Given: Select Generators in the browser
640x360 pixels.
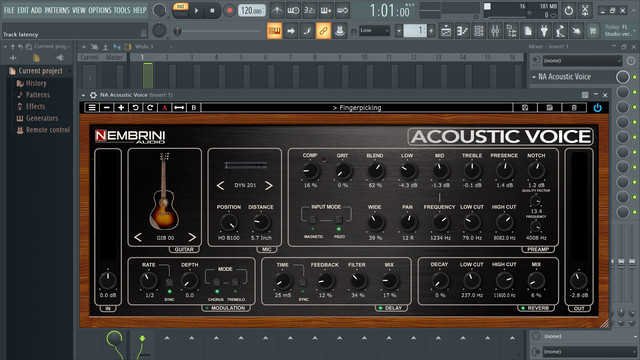Looking at the screenshot, I should pyautogui.click(x=42, y=118).
